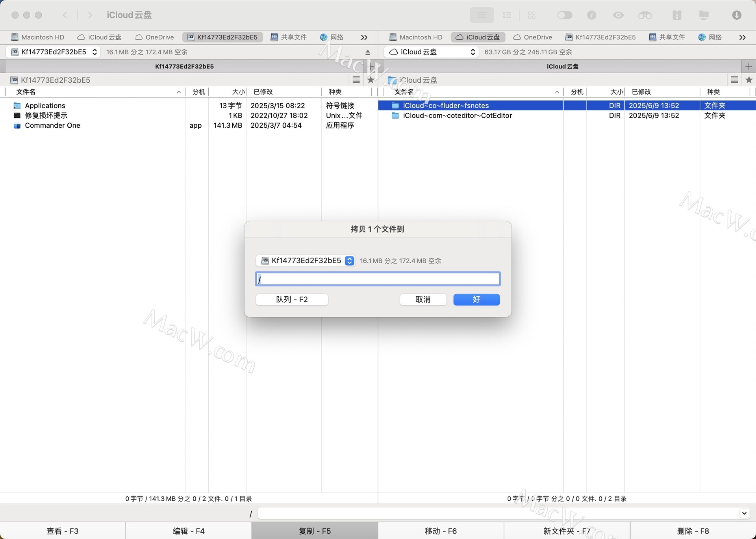
Task: Open left panel history list icon
Action: (x=356, y=80)
